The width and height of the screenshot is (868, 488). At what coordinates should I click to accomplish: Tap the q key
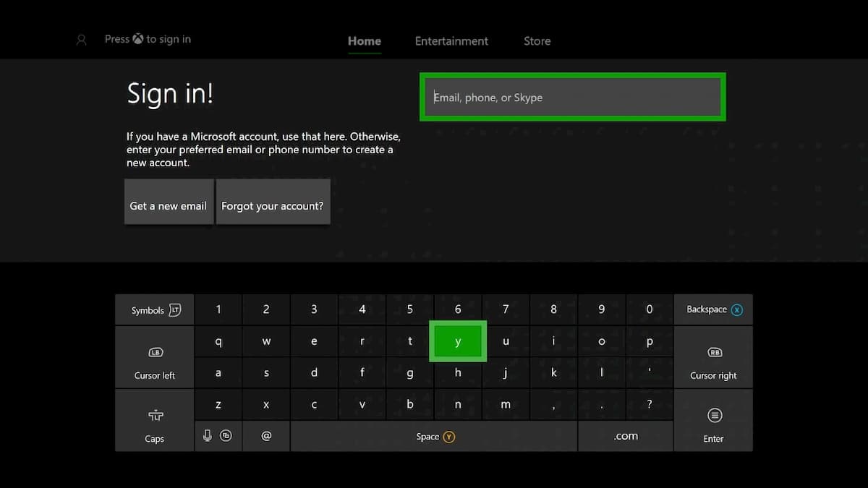pos(218,341)
